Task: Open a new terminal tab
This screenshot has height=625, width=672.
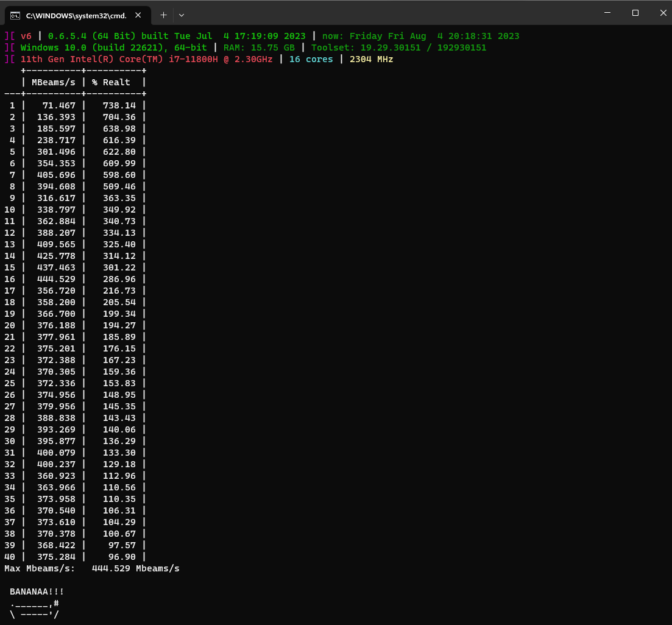Action: point(163,15)
